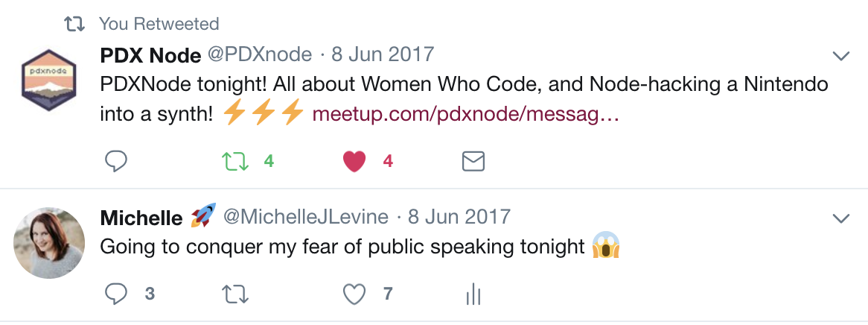The height and width of the screenshot is (325, 868).
Task: Open PDX Node tweet timestamp 8 Jun 2017
Action: click(381, 55)
